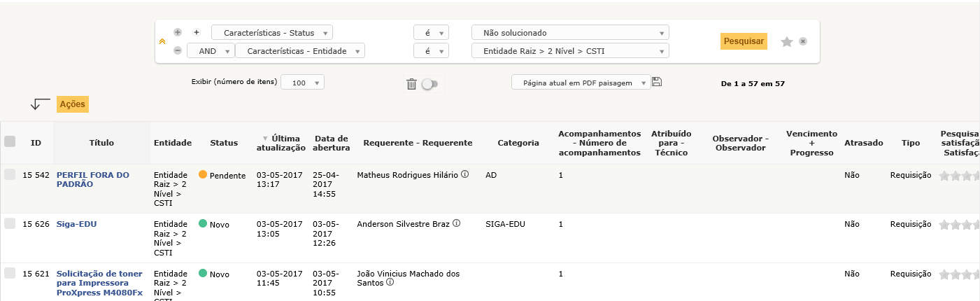Add a search criterion with the plus icon
Screen dimensions: 980x301
pyautogui.click(x=178, y=32)
